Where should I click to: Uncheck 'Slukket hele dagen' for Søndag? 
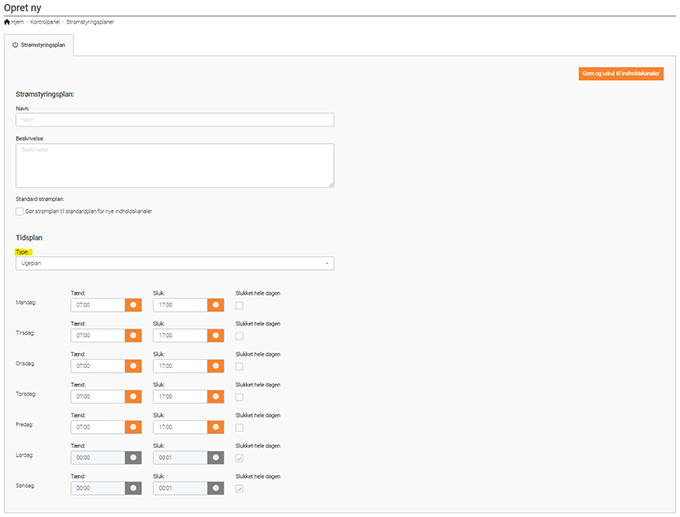coord(238,489)
